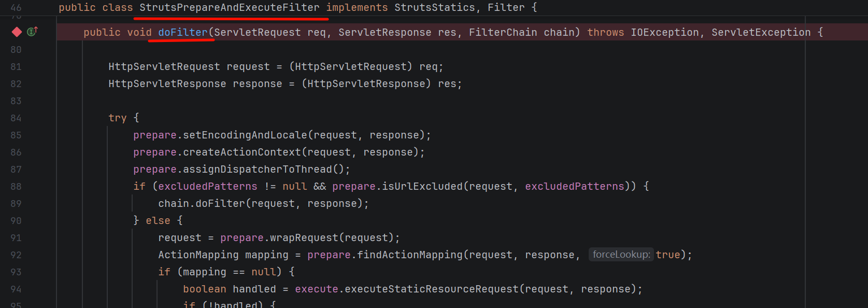This screenshot has width=868, height=308.
Task: Click the wrapRequest method call
Action: pos(304,238)
